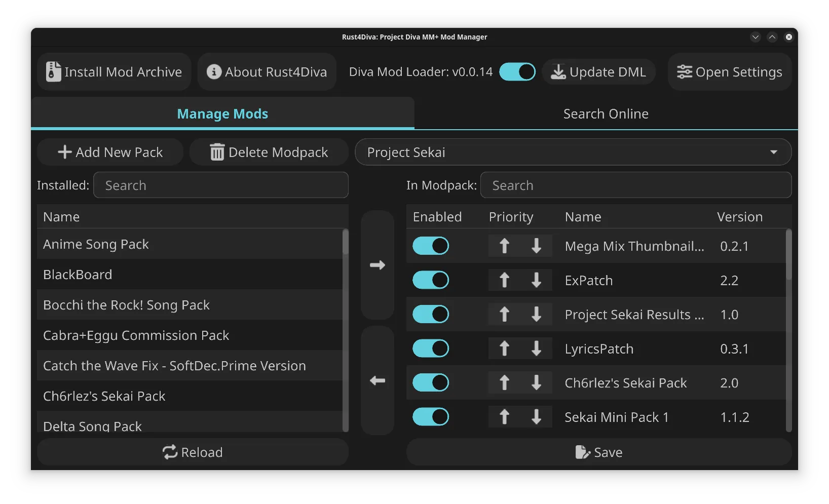Toggle the Diva Mod Loader switch
Viewport: 829px width, 504px height.
(x=517, y=72)
